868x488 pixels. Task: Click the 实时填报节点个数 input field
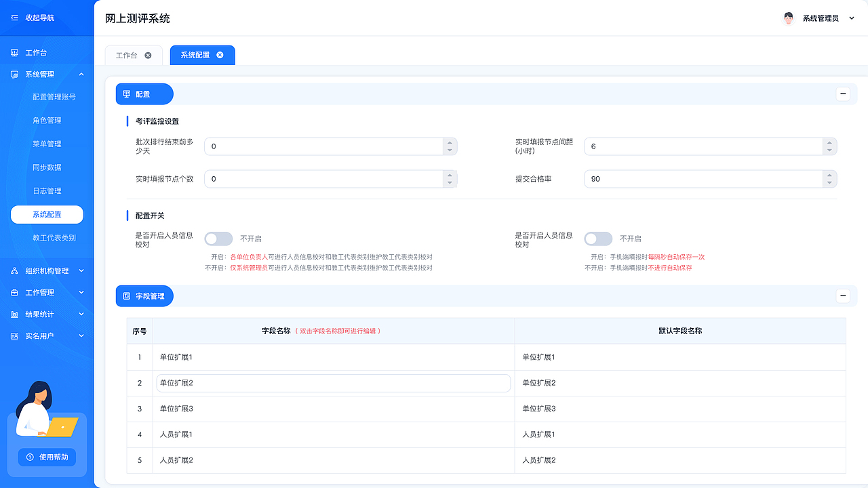tap(331, 179)
